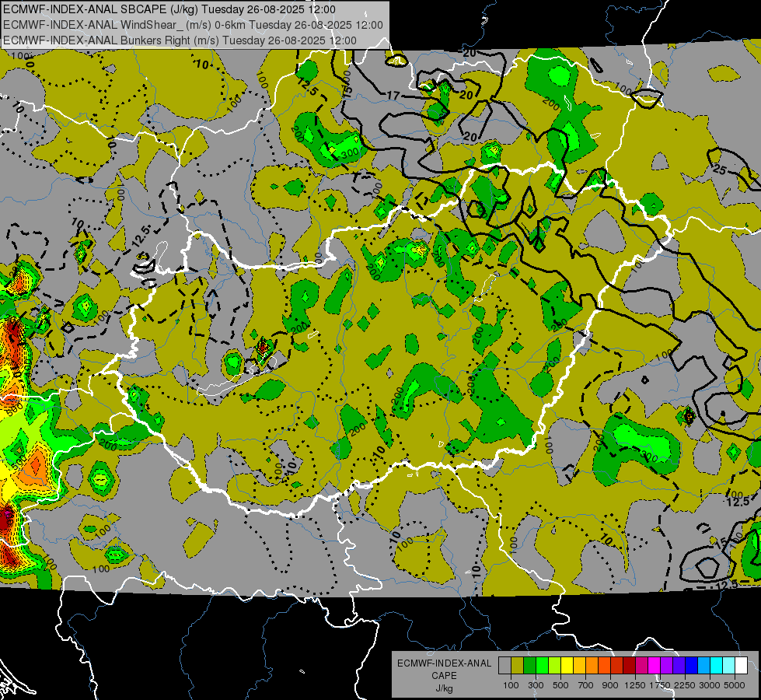The image size is (761, 700).
Task: Click the CAPE word in the legend
Action: tap(444, 676)
